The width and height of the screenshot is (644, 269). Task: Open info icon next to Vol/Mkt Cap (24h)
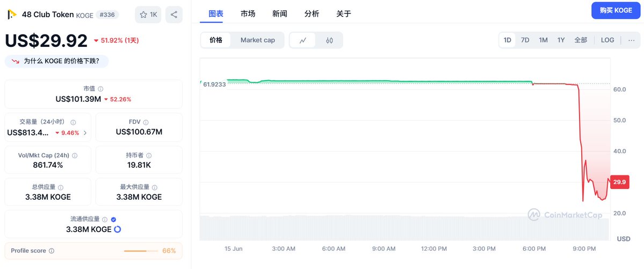[75, 155]
